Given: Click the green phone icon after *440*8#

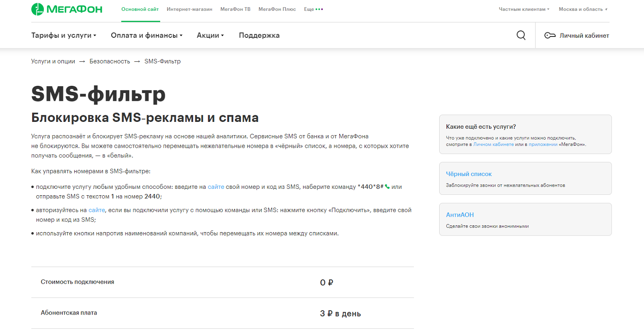Looking at the screenshot, I should 387,187.
